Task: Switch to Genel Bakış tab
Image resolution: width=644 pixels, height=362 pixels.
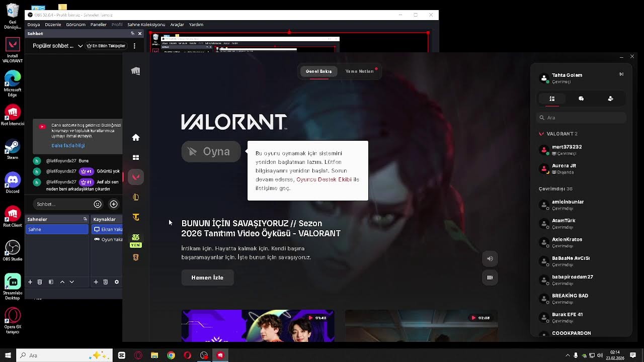Action: coord(319,71)
